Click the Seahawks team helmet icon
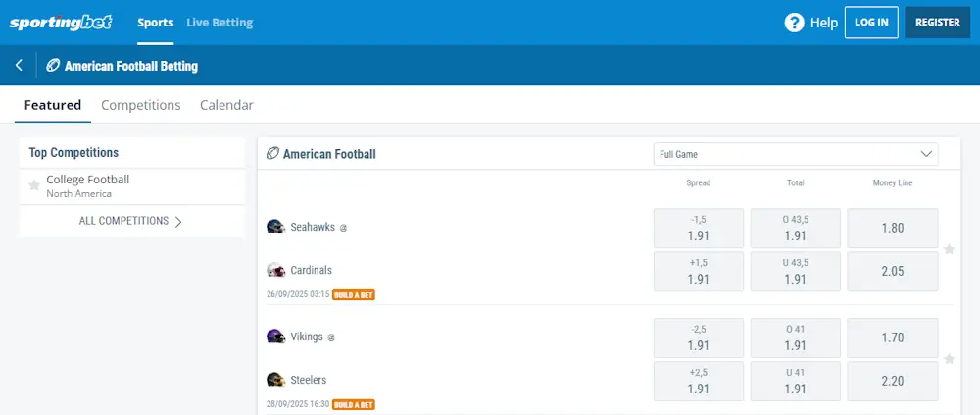The image size is (980, 415). [275, 227]
